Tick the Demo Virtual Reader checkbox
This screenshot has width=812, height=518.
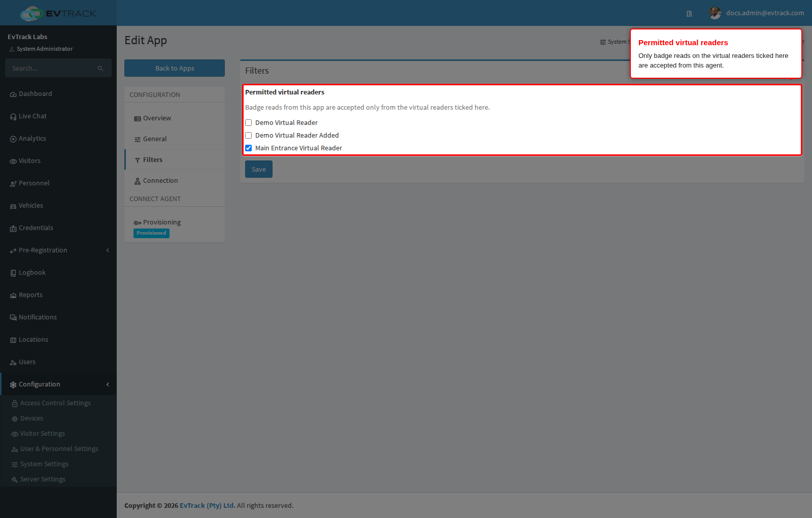pyautogui.click(x=249, y=123)
